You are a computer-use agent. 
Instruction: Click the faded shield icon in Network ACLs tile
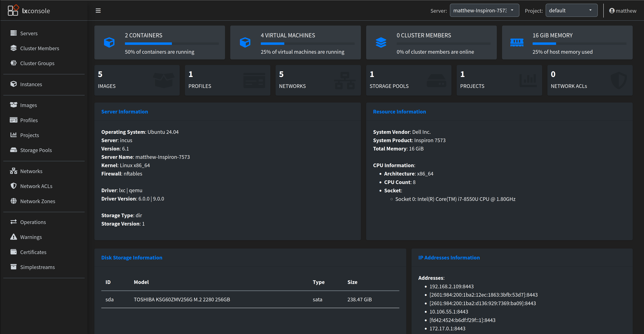(619, 80)
